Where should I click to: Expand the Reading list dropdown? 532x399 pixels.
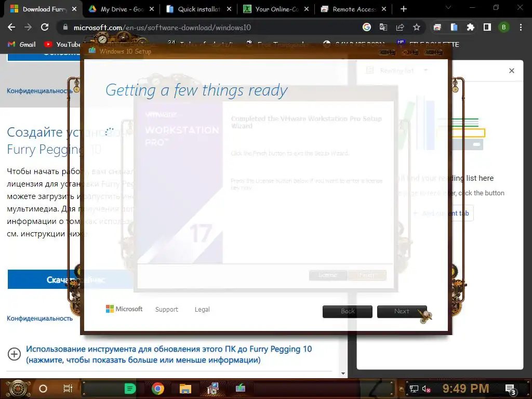426,70
